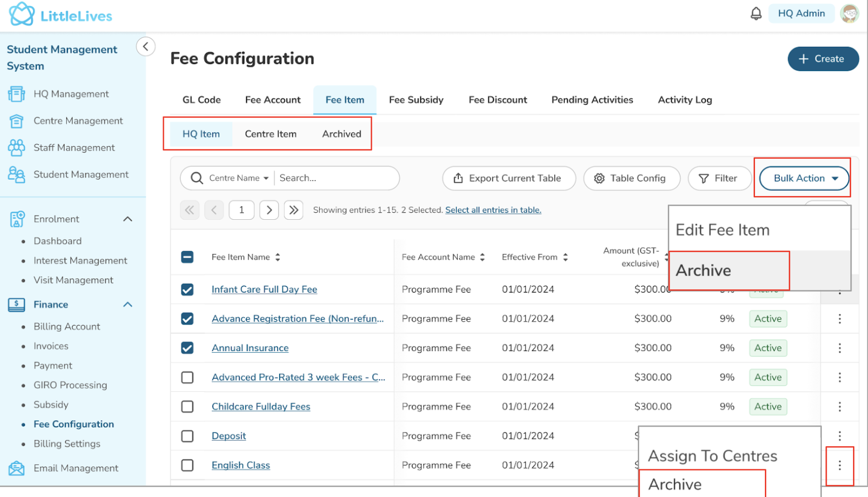This screenshot has height=497, width=868.
Task: Open Email Management in the sidebar
Action: 76,468
